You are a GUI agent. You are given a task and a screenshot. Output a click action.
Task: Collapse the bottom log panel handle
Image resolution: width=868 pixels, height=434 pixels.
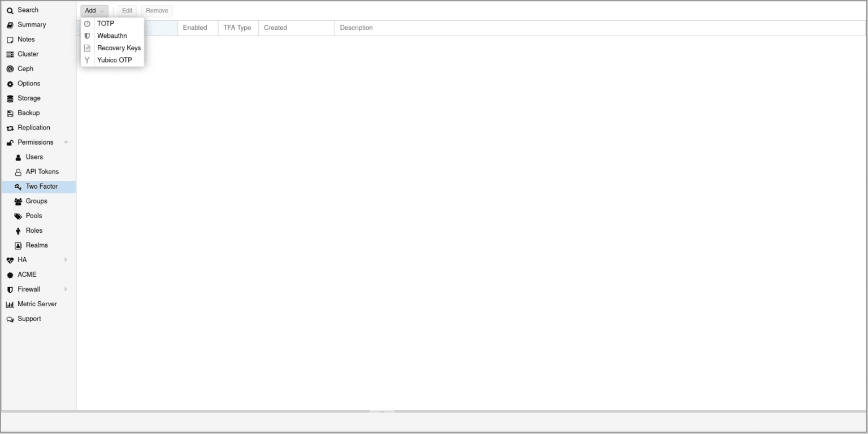[382, 411]
